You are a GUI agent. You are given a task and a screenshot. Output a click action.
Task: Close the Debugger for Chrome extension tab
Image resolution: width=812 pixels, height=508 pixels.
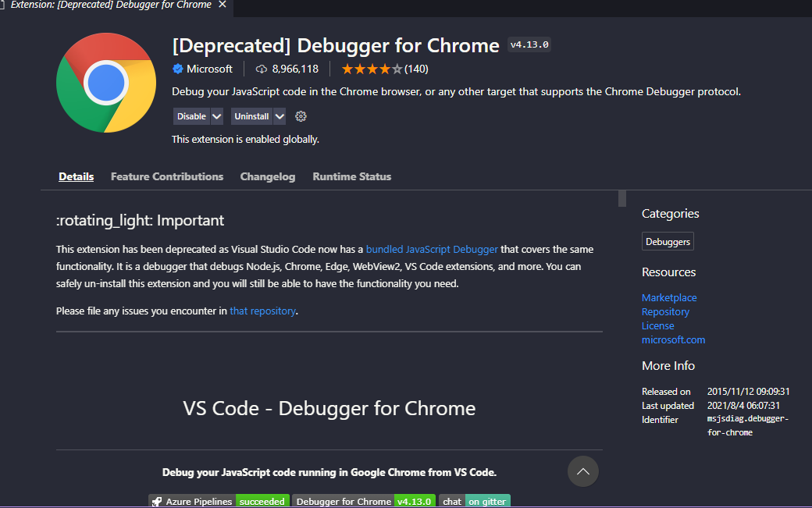(223, 5)
